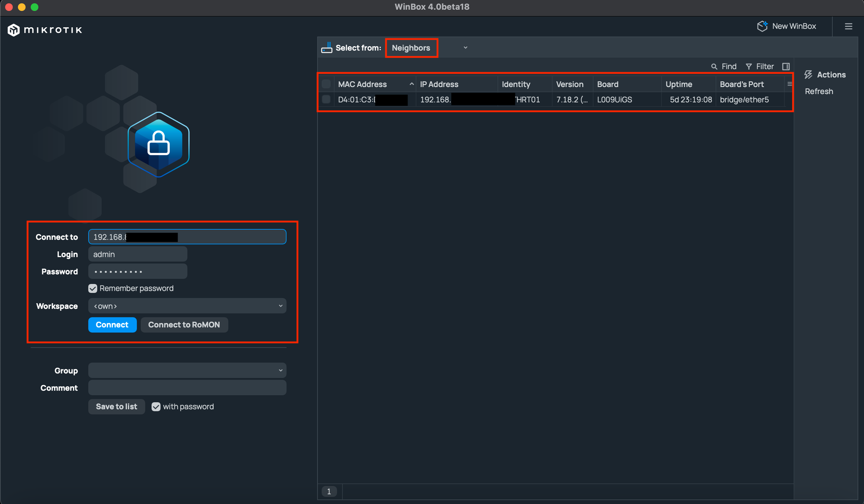This screenshot has height=504, width=864.
Task: Open the table column options icon
Action: tap(790, 84)
